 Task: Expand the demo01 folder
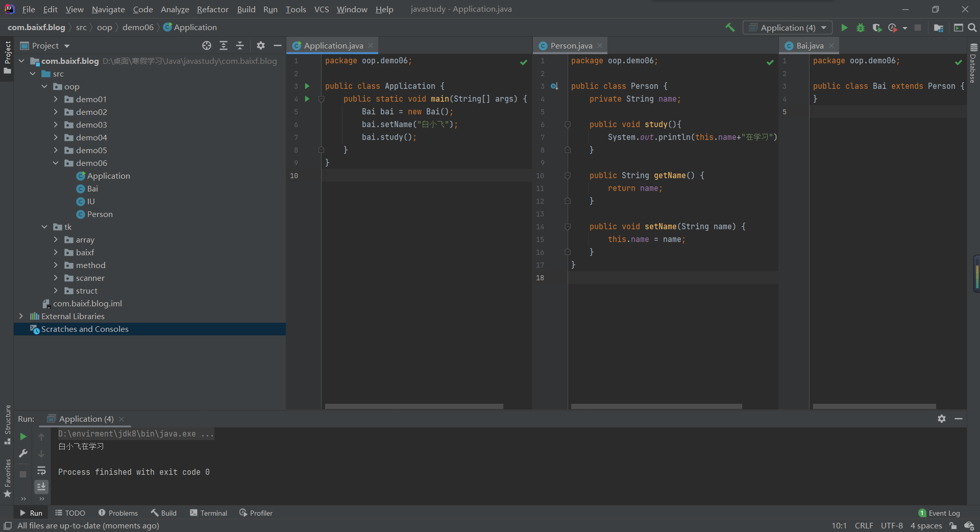pyautogui.click(x=56, y=99)
